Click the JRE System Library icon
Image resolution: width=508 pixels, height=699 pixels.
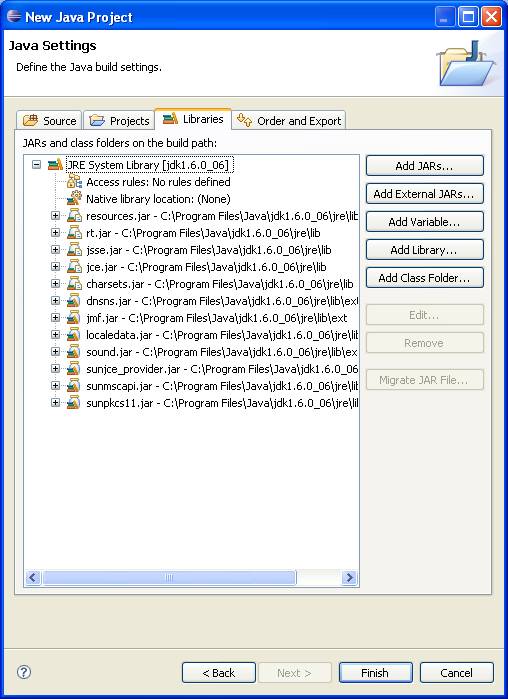tap(55, 165)
